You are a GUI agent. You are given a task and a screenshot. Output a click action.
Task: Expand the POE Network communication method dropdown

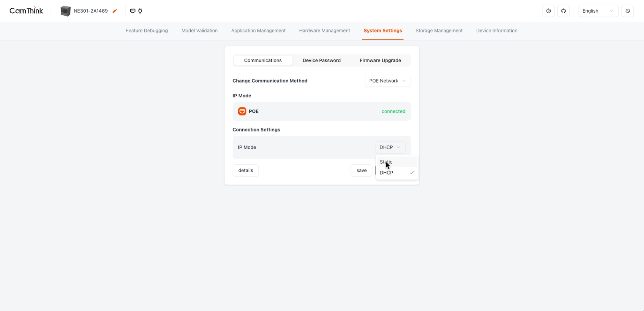(x=388, y=81)
